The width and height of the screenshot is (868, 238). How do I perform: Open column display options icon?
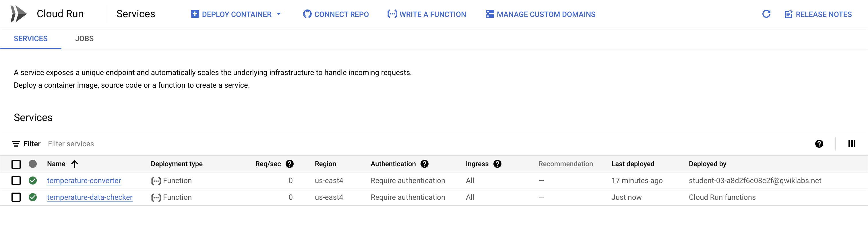point(851,144)
